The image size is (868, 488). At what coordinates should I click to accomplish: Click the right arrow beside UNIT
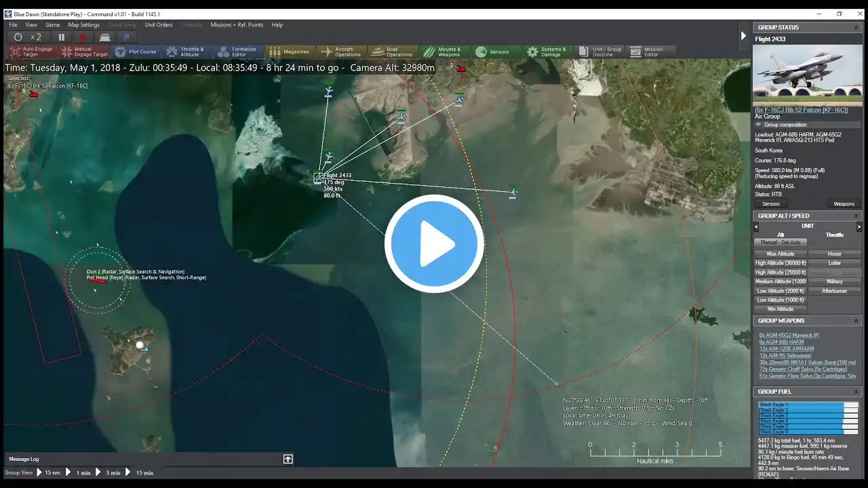pyautogui.click(x=859, y=226)
